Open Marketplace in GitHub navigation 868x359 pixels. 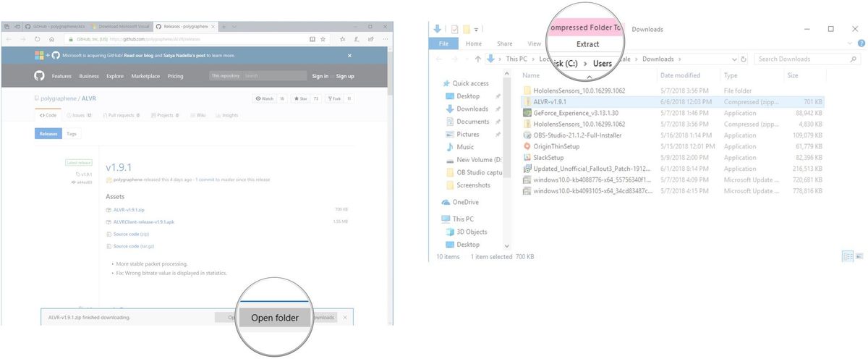[145, 76]
